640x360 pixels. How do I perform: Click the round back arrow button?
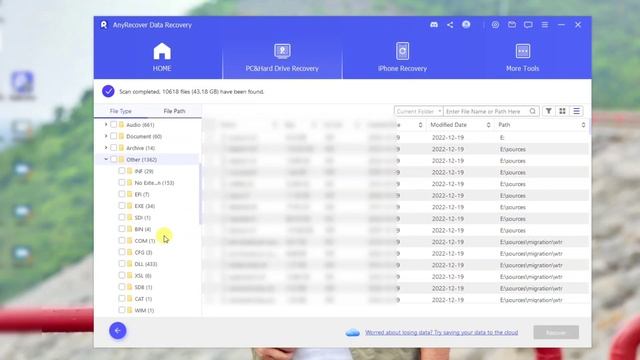pos(118,331)
